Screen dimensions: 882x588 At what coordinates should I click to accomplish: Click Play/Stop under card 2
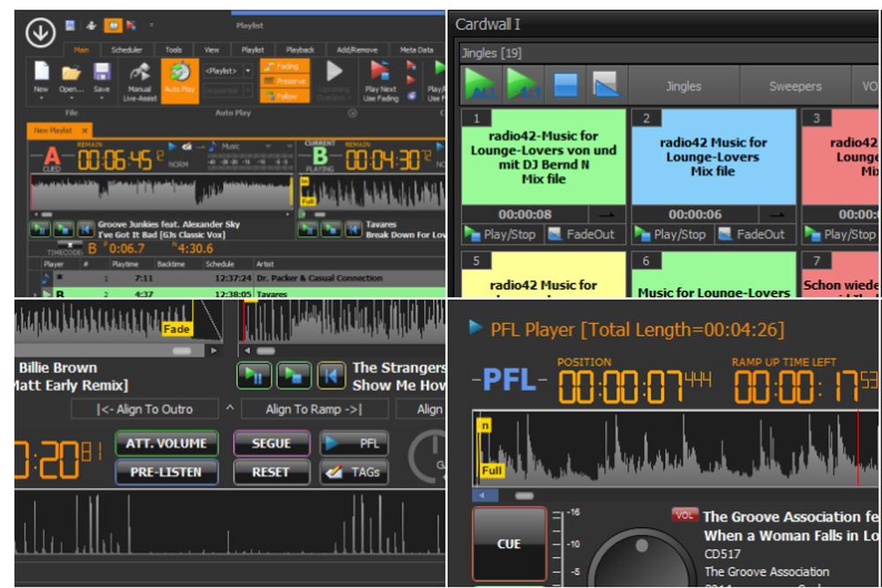click(672, 234)
